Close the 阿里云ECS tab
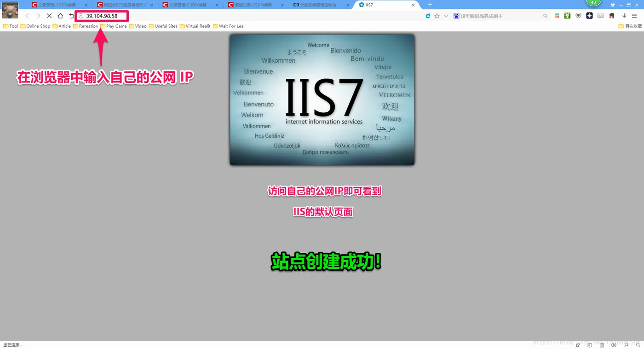This screenshot has width=644, height=349. point(152,5)
